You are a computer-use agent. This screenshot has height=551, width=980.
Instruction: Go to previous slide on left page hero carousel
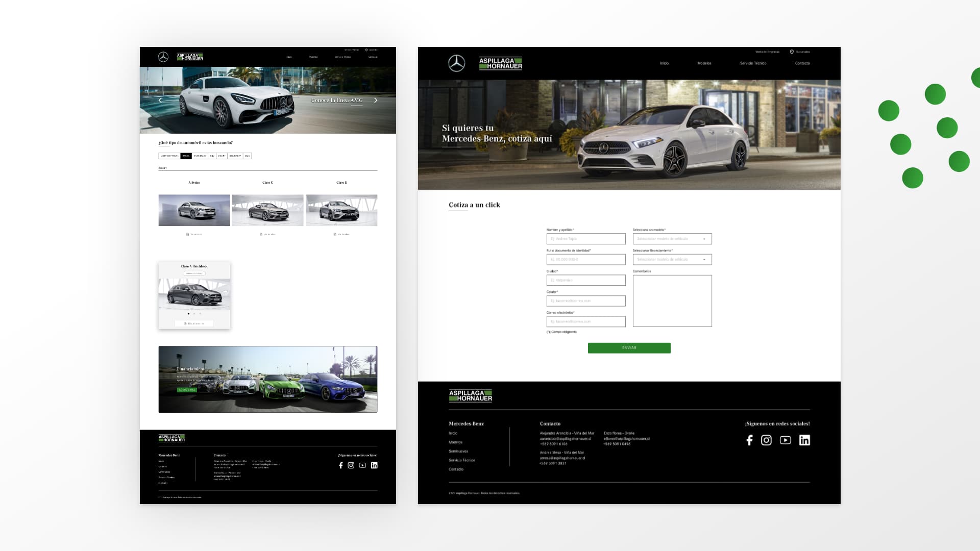coord(160,101)
